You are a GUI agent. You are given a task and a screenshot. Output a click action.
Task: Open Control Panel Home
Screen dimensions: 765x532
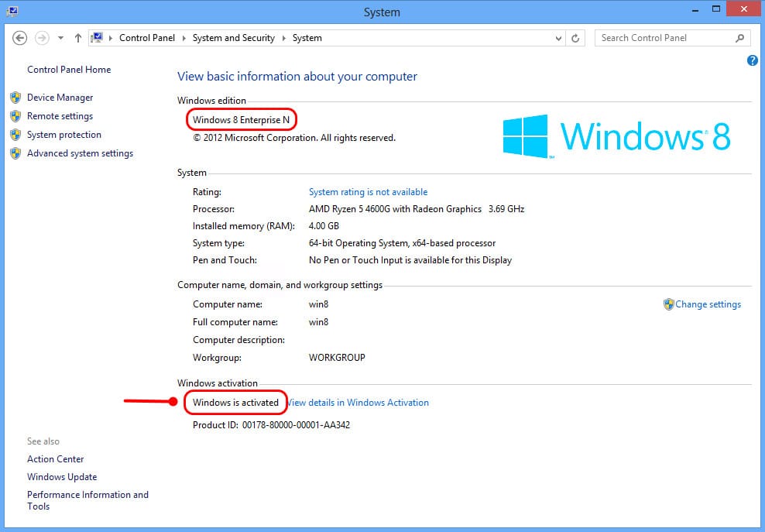(x=69, y=69)
